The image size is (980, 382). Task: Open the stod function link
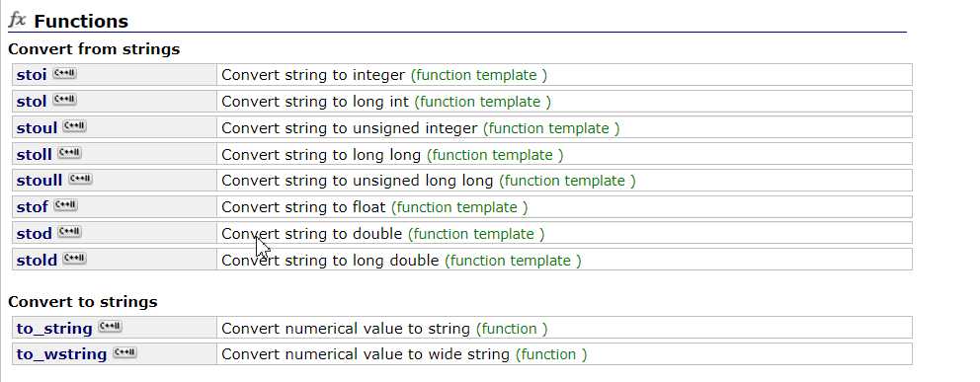pyautogui.click(x=34, y=233)
